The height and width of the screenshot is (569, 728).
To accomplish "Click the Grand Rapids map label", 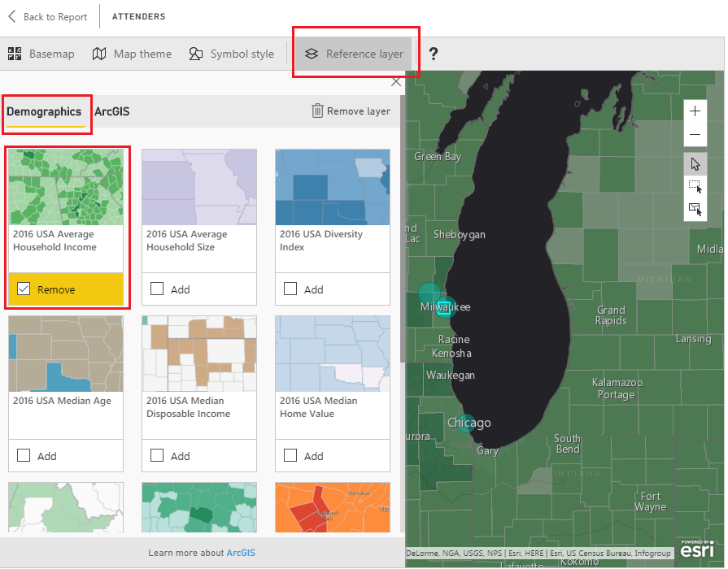I will tap(611, 315).
